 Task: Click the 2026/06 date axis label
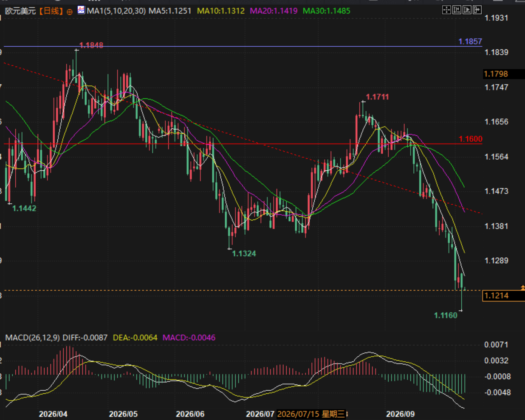point(190,414)
